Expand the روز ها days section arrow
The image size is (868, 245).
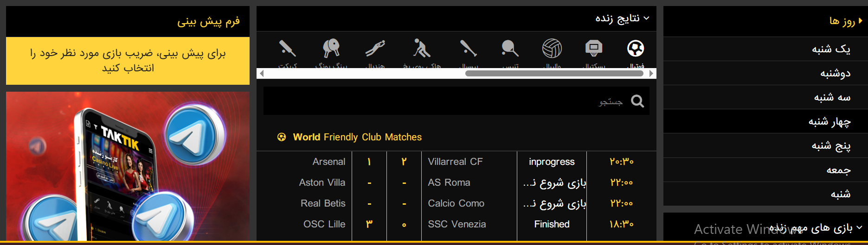tap(860, 21)
